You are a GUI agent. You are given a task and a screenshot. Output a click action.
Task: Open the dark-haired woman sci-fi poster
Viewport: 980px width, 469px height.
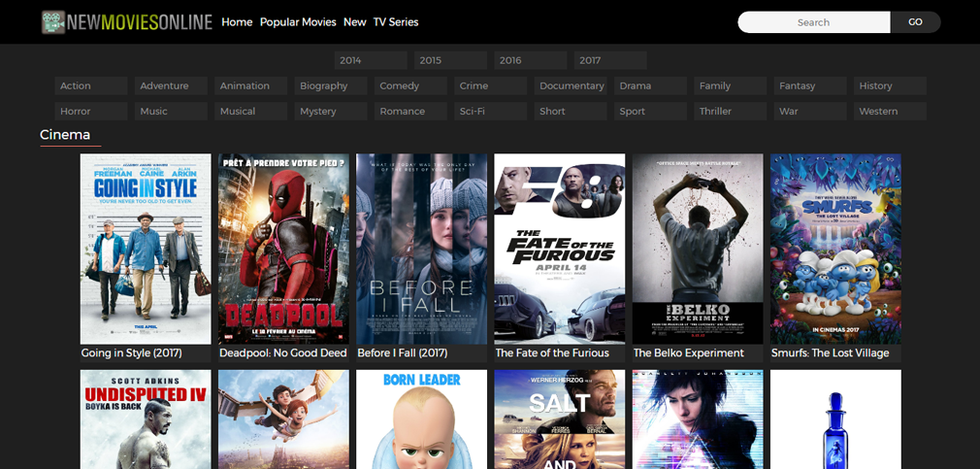[x=698, y=419]
